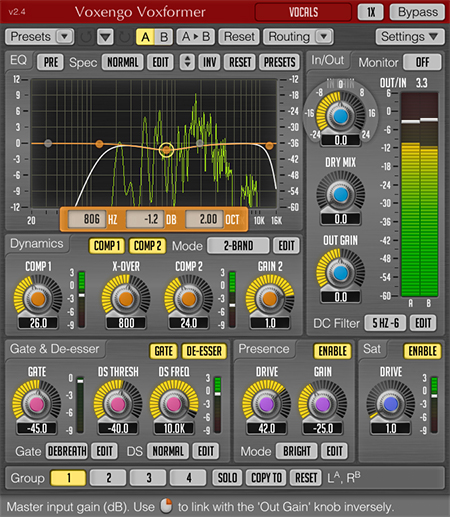Click the group RESET button
The image size is (450, 517).
click(306, 478)
